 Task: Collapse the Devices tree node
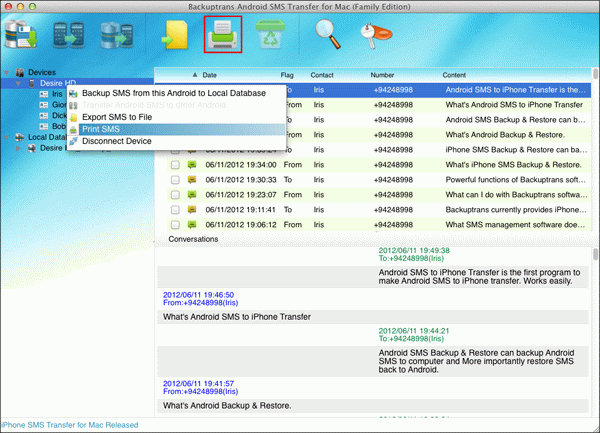(7, 72)
